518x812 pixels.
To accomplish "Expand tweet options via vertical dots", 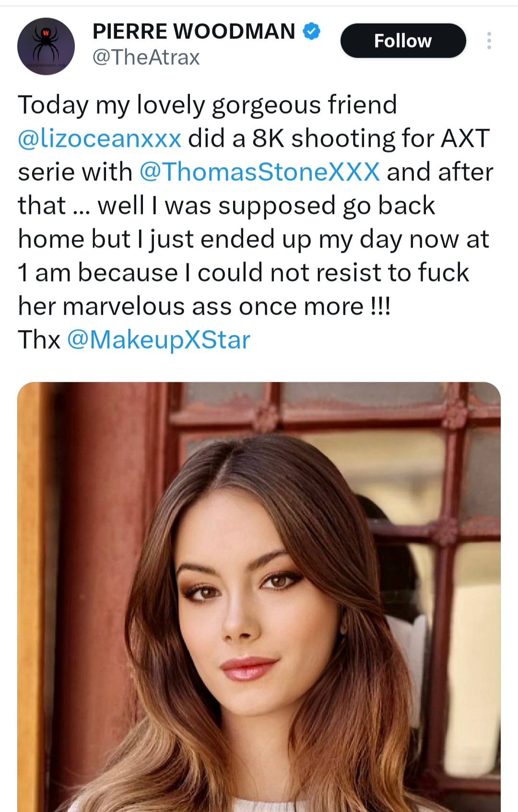I will coord(489,41).
